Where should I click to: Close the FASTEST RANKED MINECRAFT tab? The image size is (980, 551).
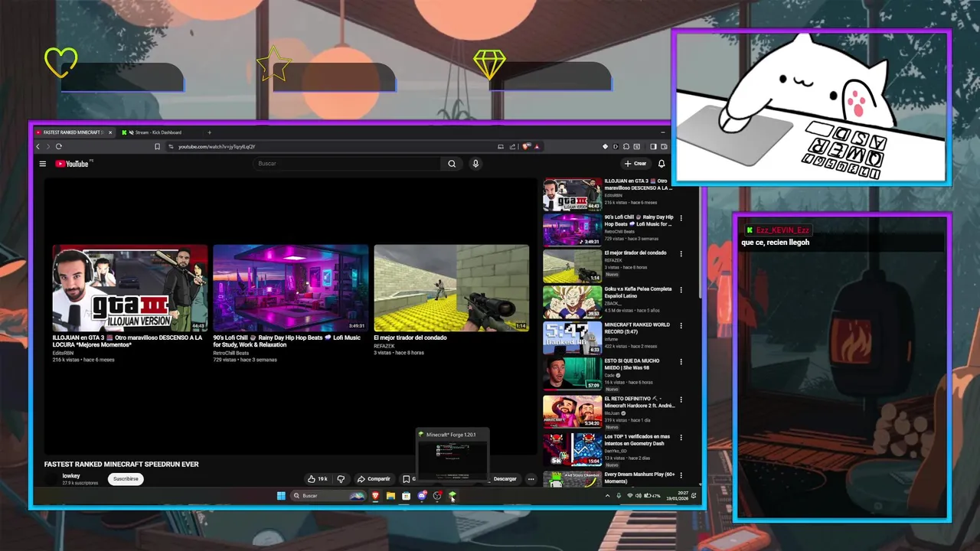click(109, 132)
